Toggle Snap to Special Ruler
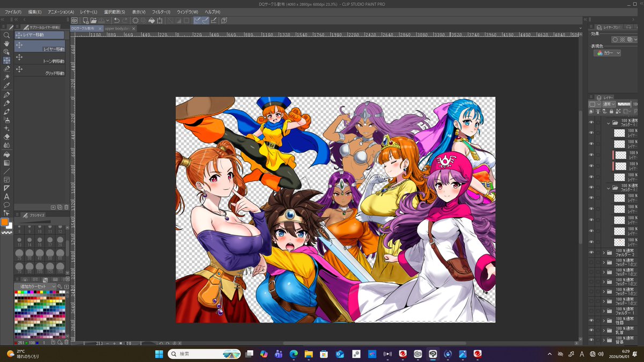This screenshot has height=362, width=644. (206, 20)
